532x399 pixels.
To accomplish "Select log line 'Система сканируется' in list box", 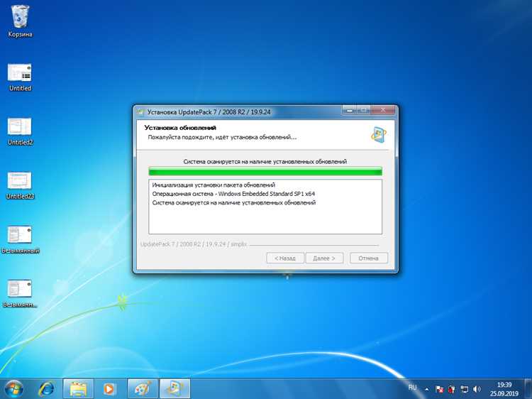I will tap(234, 203).
